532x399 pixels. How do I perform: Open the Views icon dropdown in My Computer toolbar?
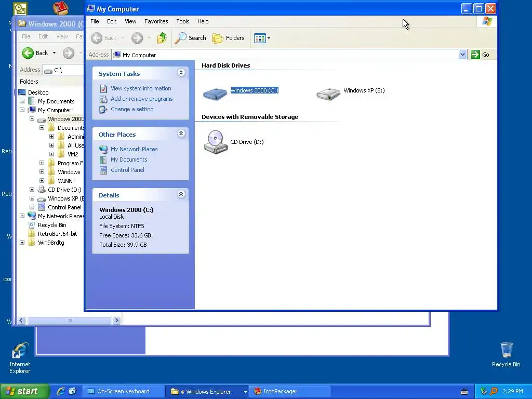[x=262, y=38]
